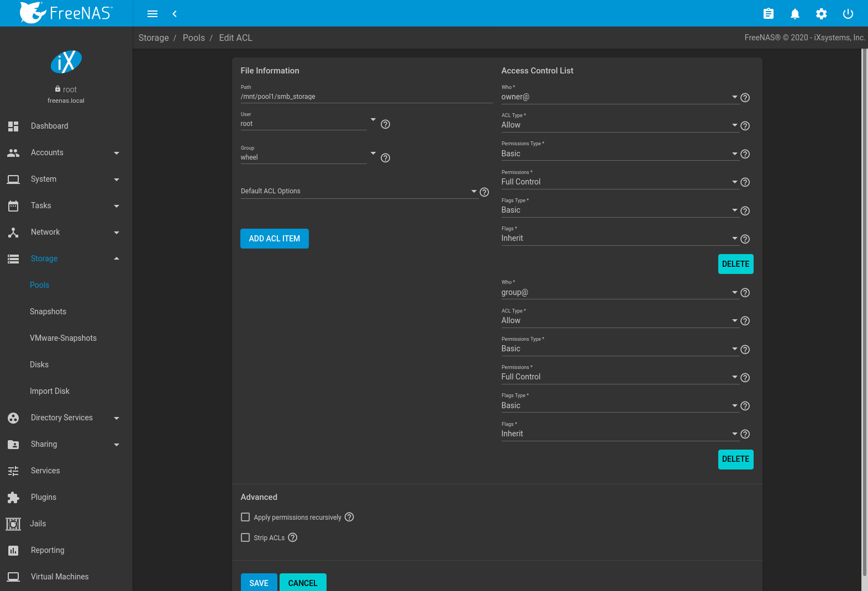The width and height of the screenshot is (868, 591).
Task: Click the back chevron in top bar
Action: click(x=175, y=14)
